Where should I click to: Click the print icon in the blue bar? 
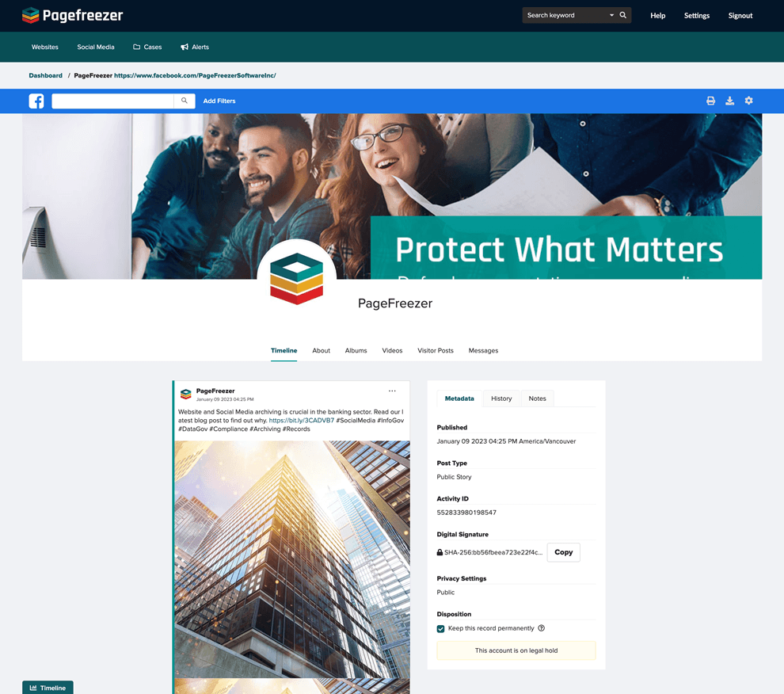710,101
